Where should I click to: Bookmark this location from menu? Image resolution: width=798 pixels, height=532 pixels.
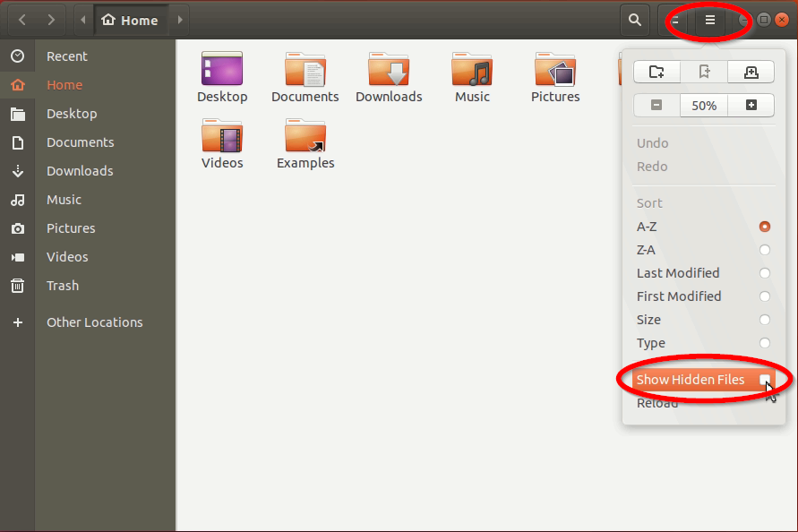pos(704,72)
